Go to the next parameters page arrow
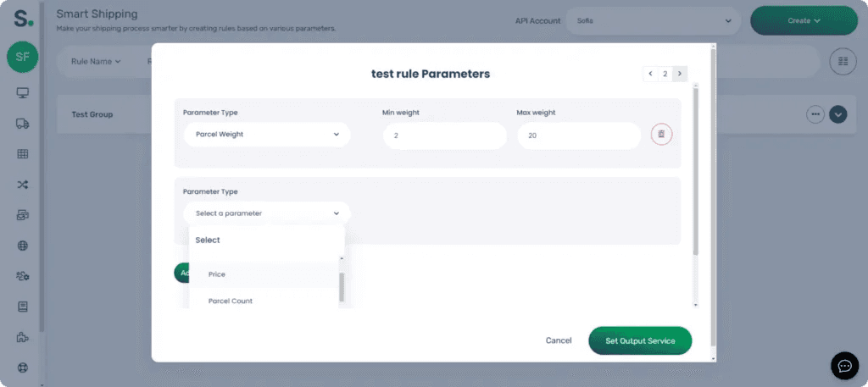The width and height of the screenshot is (868, 387). click(680, 74)
